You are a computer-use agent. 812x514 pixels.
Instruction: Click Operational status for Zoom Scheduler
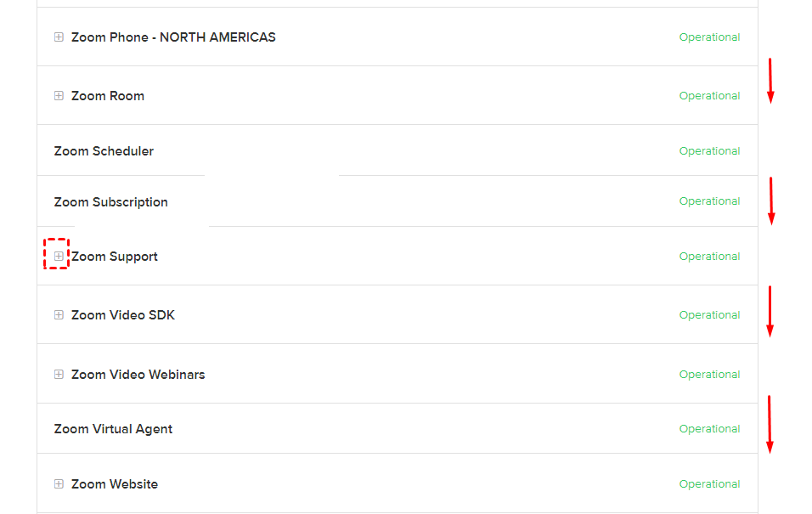pos(709,151)
